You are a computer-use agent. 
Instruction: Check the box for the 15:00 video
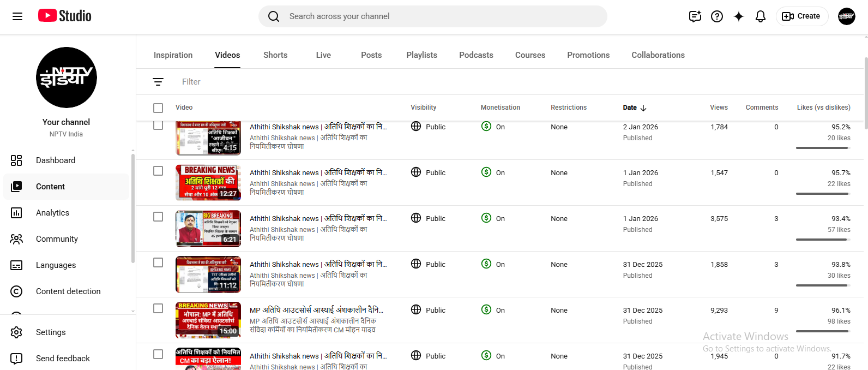[158, 308]
